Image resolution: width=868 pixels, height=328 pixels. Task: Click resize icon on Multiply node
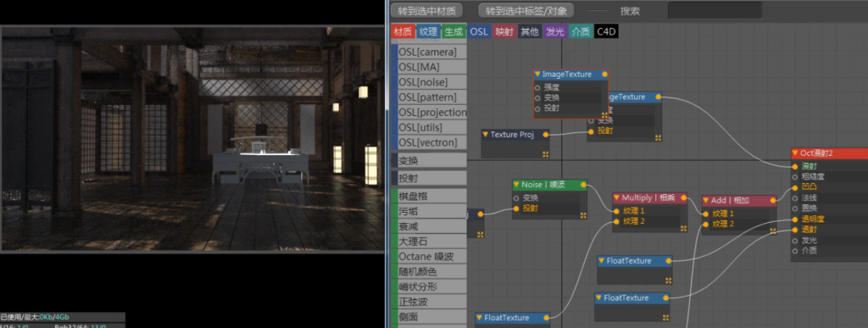point(684,228)
